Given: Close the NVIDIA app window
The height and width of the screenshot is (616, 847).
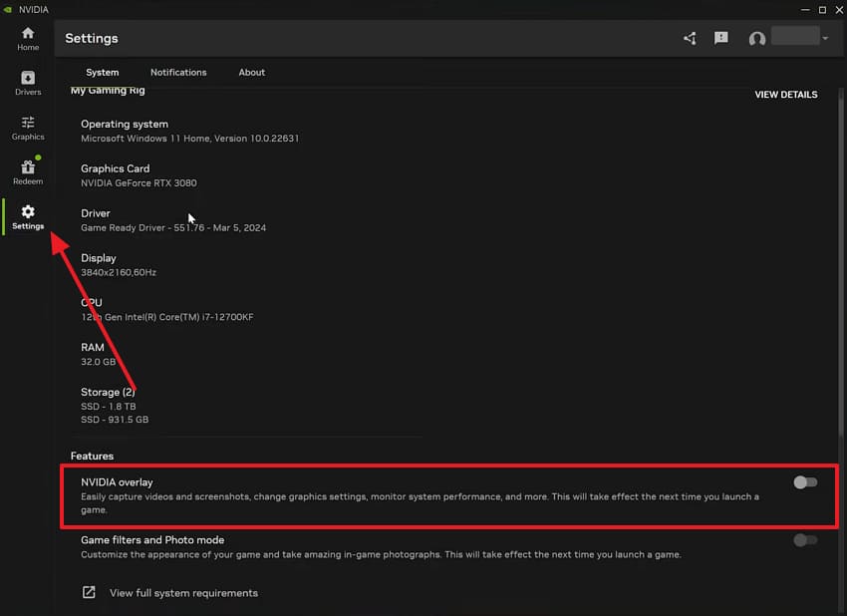Looking at the screenshot, I should click(839, 10).
